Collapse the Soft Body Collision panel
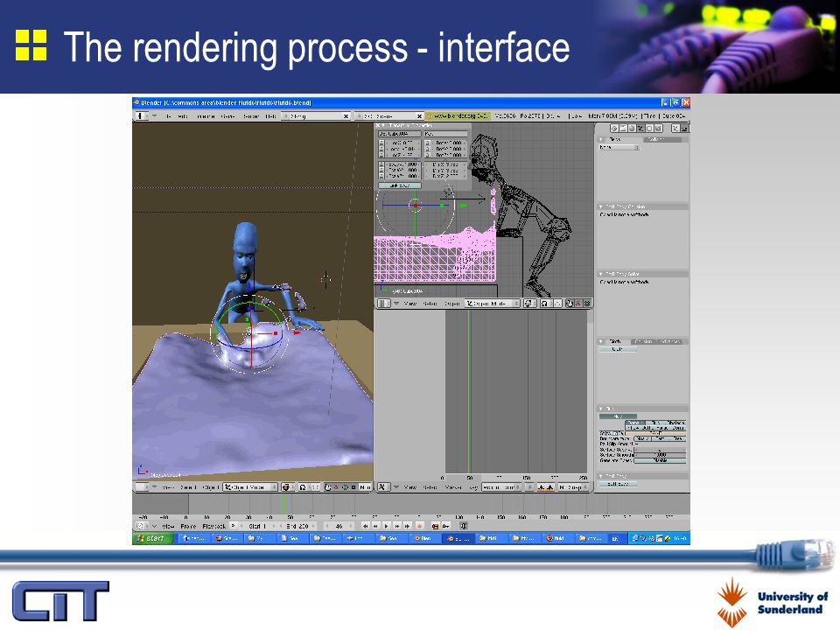Viewport: 840px width, 630px height. tap(600, 206)
